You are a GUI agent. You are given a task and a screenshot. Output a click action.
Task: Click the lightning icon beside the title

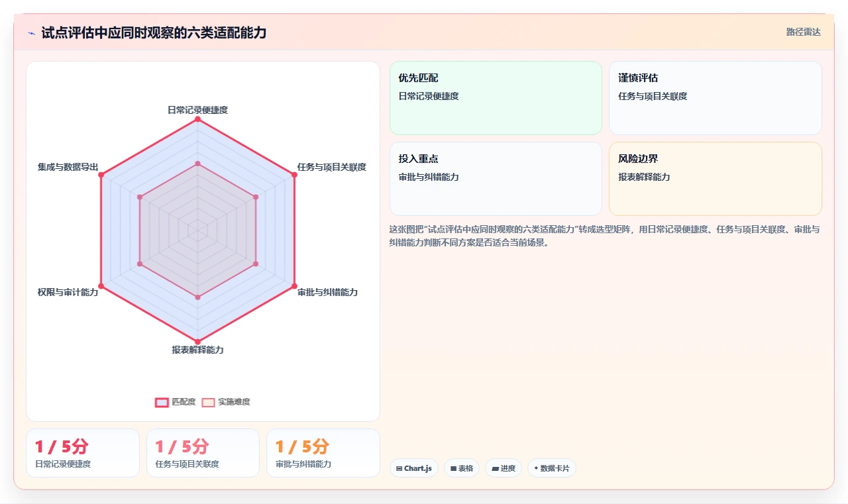tap(31, 33)
